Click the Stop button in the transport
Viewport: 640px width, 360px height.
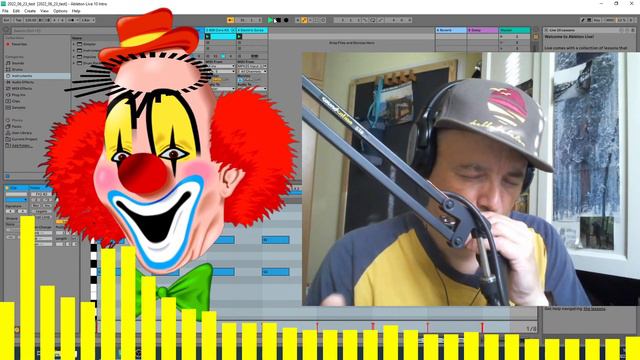pyautogui.click(x=278, y=20)
